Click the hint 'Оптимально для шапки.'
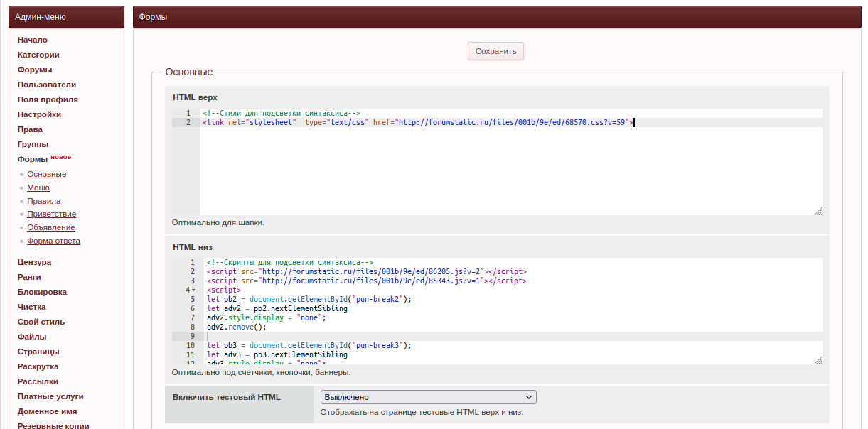Screen dimensions: 868x429 (218, 222)
